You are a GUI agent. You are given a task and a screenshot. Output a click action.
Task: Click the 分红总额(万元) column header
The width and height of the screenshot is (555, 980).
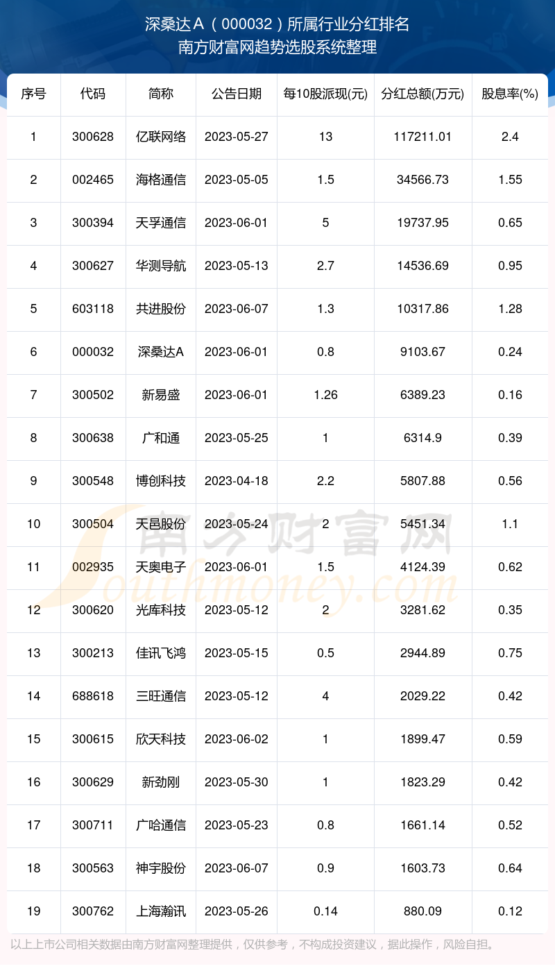click(422, 94)
